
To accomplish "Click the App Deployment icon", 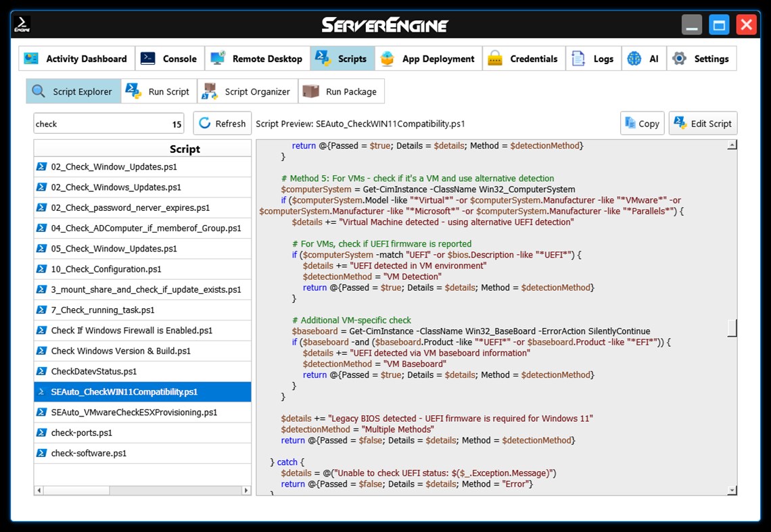I will click(386, 58).
